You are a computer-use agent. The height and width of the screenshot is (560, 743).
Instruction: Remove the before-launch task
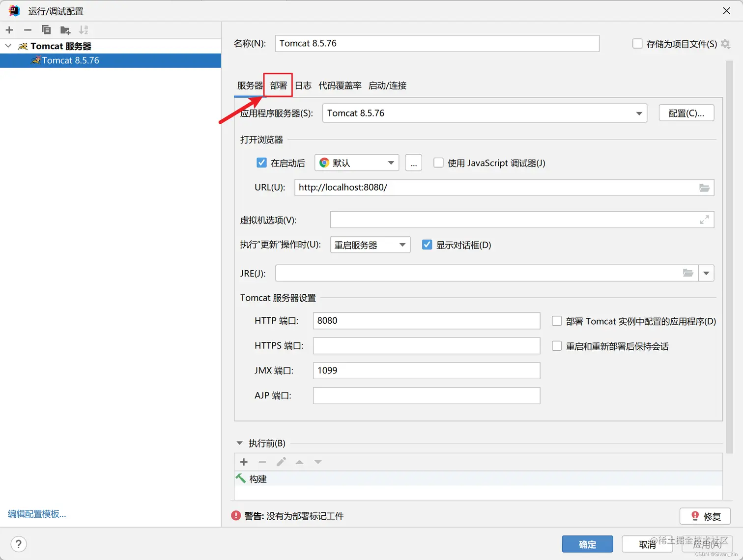(262, 462)
